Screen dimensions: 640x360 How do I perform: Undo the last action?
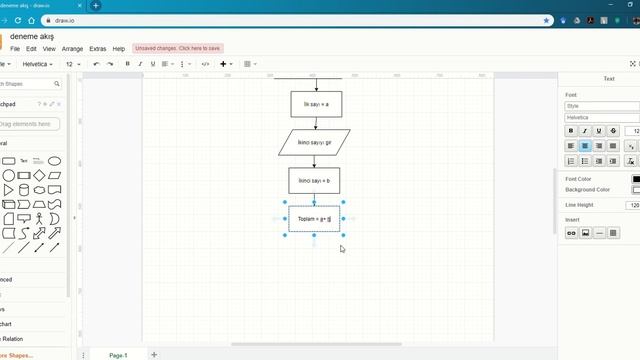click(x=96, y=64)
